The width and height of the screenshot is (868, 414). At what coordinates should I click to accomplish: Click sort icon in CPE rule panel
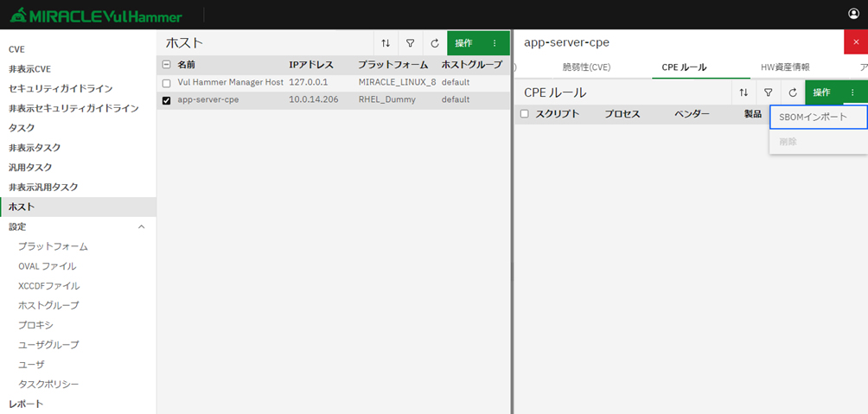point(744,92)
